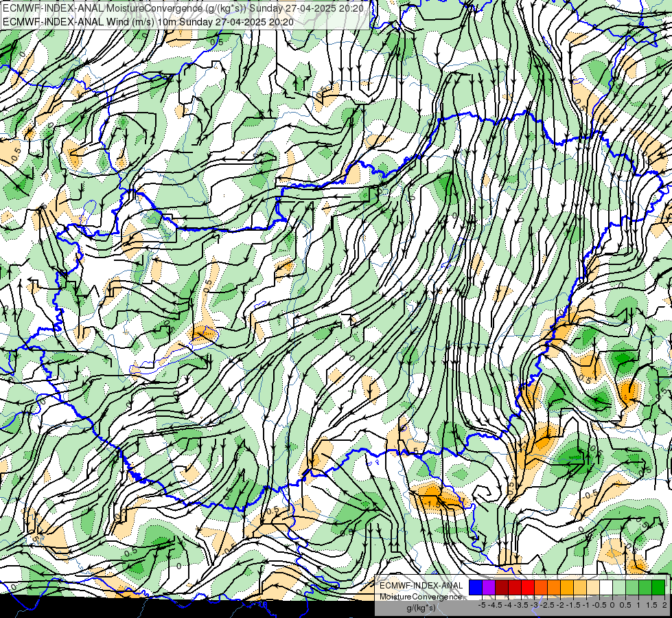
Task: Select the orange-red swatch between -3 and -2.5
Action: pos(541,588)
